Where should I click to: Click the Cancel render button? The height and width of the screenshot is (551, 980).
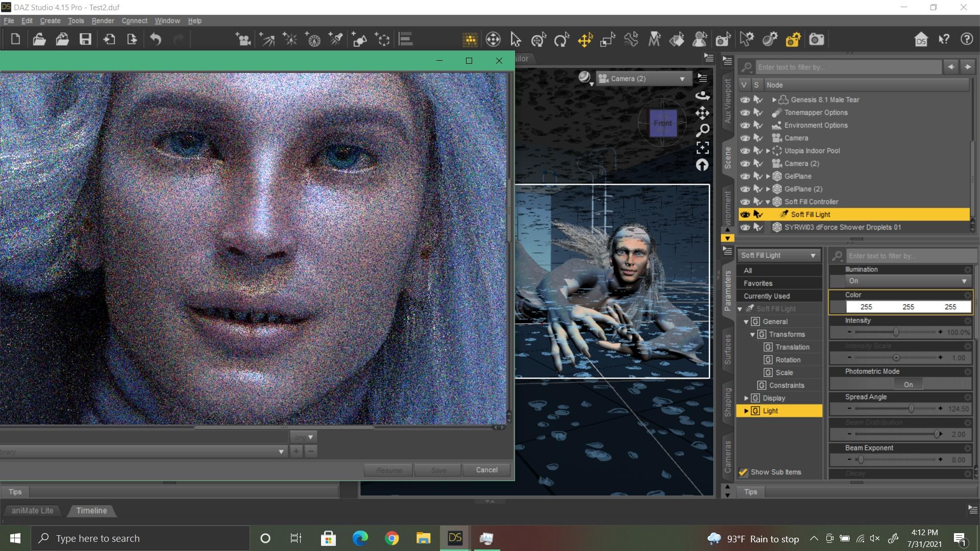486,470
